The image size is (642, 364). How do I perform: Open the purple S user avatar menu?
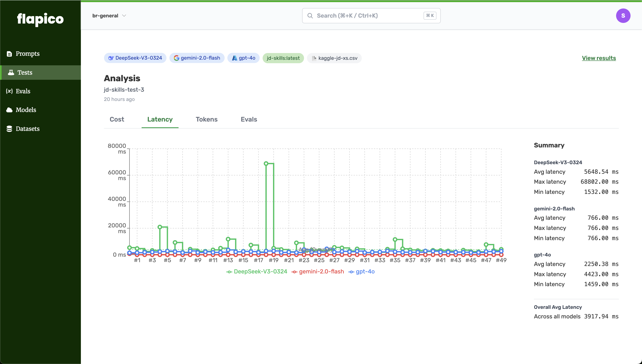click(x=623, y=16)
